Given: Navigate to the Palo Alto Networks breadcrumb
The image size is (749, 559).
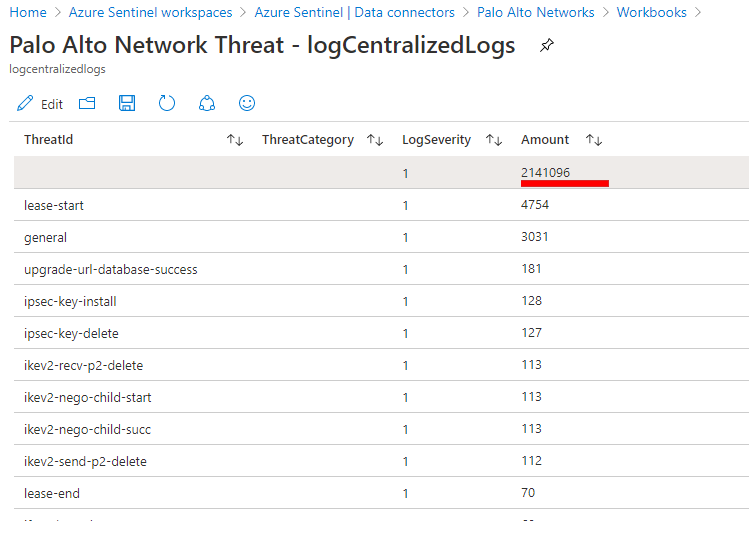Looking at the screenshot, I should (535, 12).
